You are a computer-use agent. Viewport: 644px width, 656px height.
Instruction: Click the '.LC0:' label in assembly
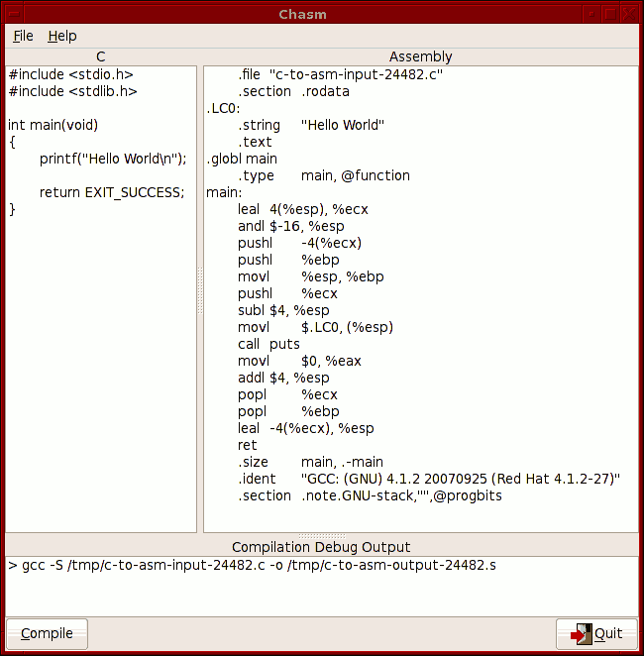point(223,108)
